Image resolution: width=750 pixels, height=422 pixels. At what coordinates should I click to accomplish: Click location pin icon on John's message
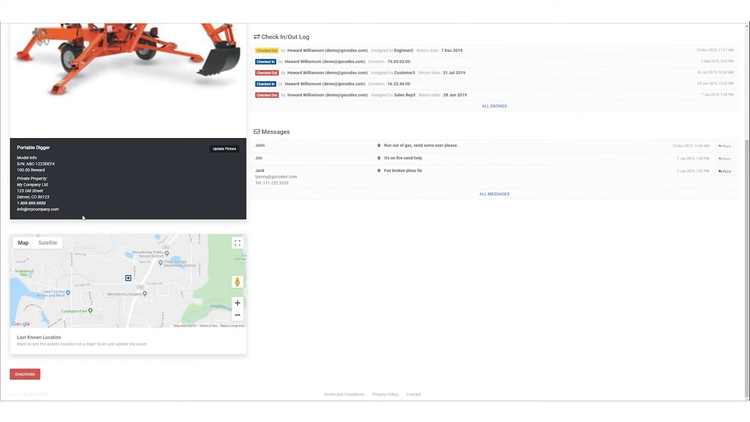(x=379, y=145)
